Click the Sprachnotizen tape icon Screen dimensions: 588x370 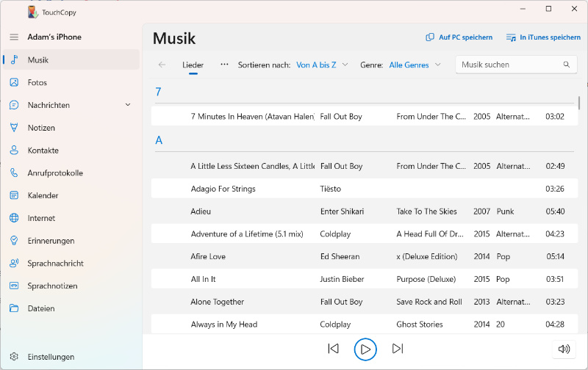pos(14,286)
